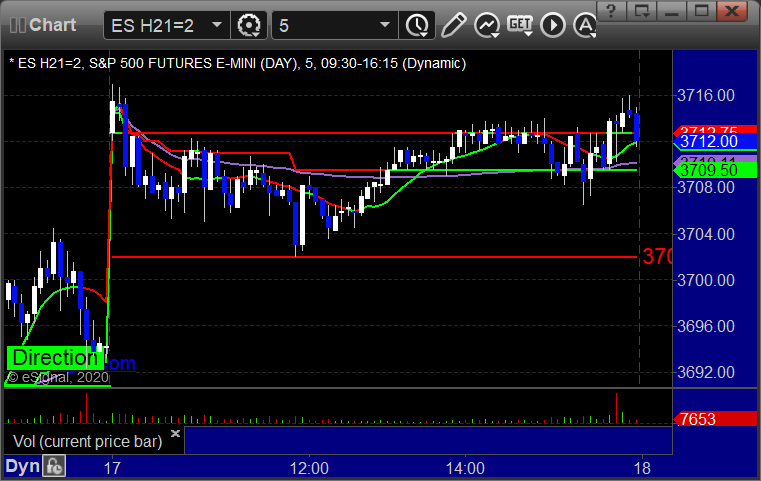761x481 pixels.
Task: Select the green 3709.50 price marker
Action: click(x=715, y=170)
